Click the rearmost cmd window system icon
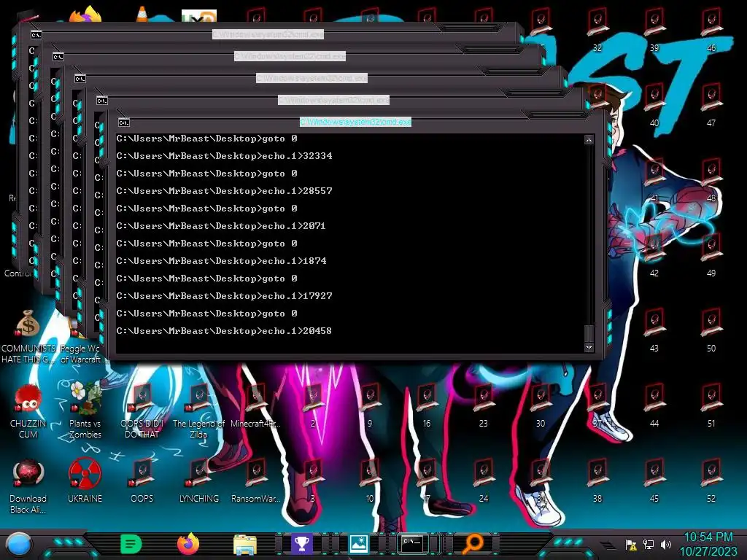Viewport: 747px width, 560px height. [36, 35]
